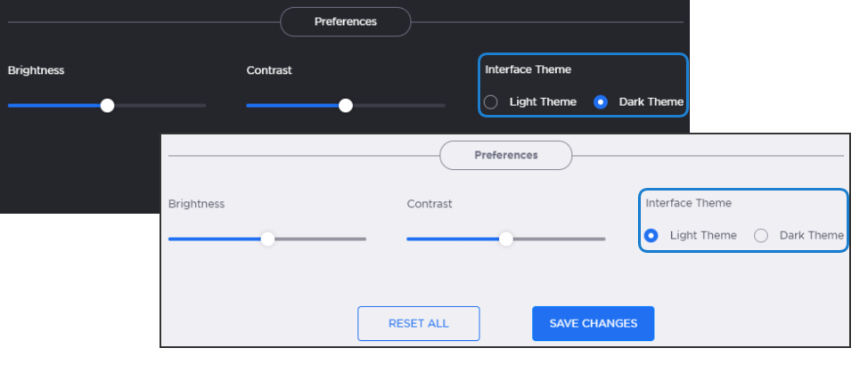This screenshot has width=868, height=365.
Task: Click Brightness slider handle in dark panel
Action: coord(108,105)
